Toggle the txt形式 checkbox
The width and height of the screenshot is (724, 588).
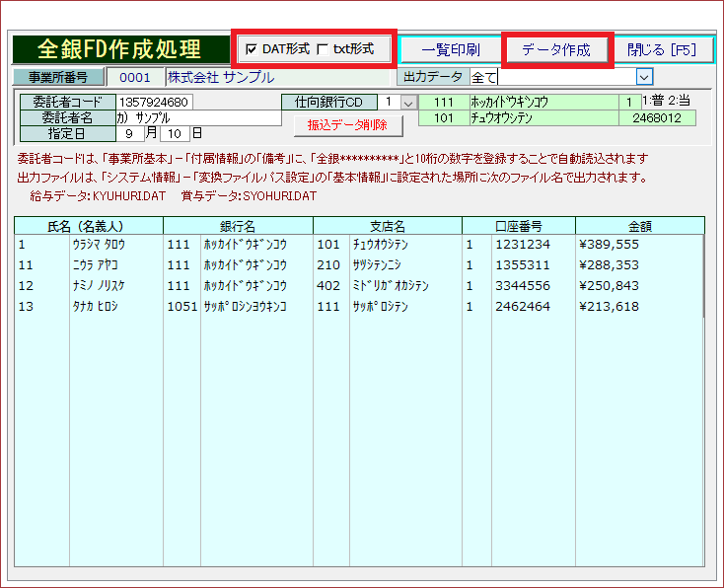click(323, 49)
